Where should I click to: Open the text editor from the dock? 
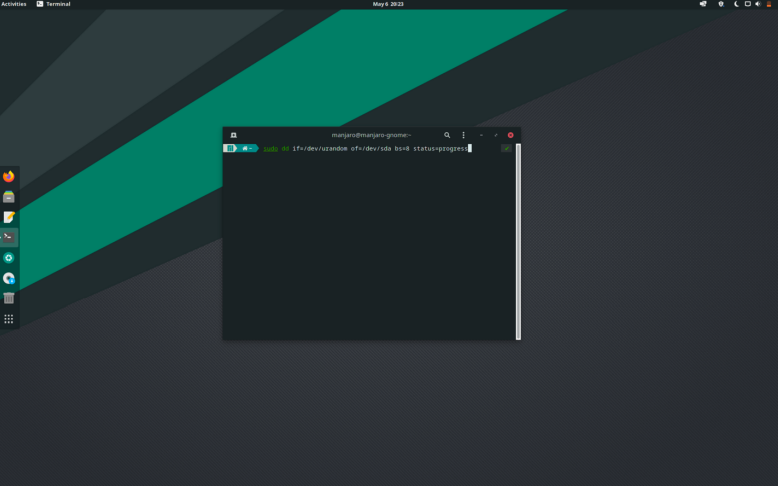tap(9, 217)
